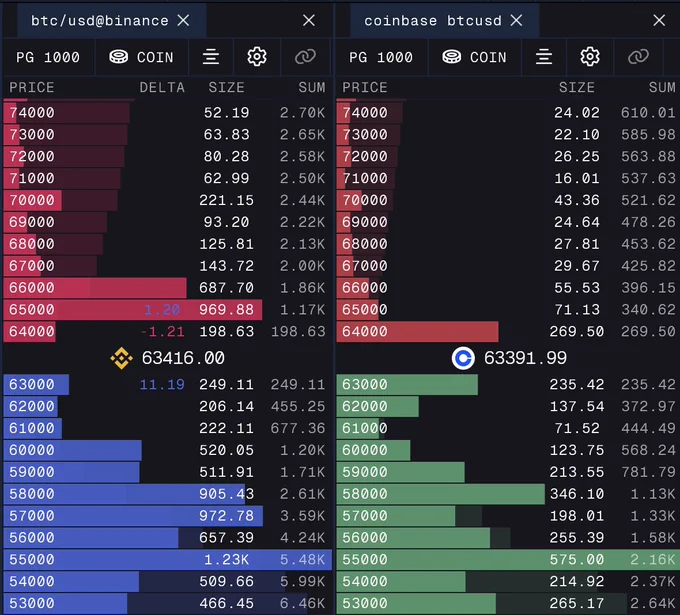This screenshot has height=615, width=680.
Task: Click Binance last price 63416.00
Action: coord(183,358)
